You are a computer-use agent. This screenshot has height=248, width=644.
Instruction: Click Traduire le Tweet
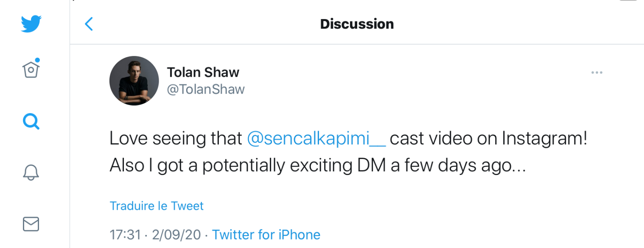click(x=157, y=206)
